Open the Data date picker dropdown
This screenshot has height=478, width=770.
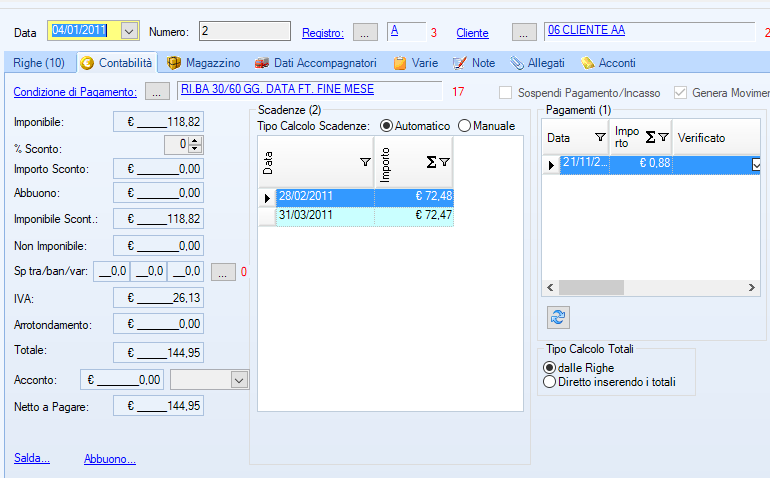[129, 31]
